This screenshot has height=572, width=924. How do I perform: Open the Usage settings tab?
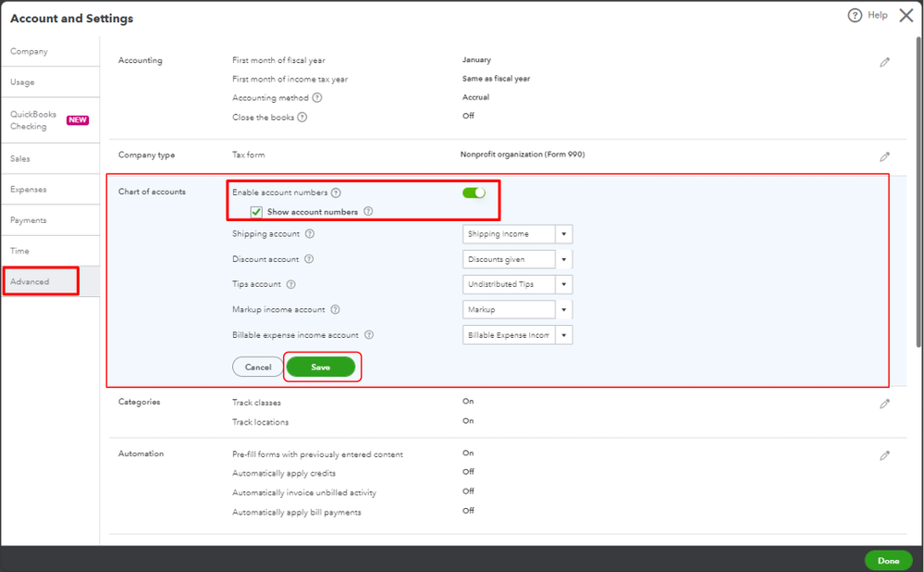[x=50, y=82]
